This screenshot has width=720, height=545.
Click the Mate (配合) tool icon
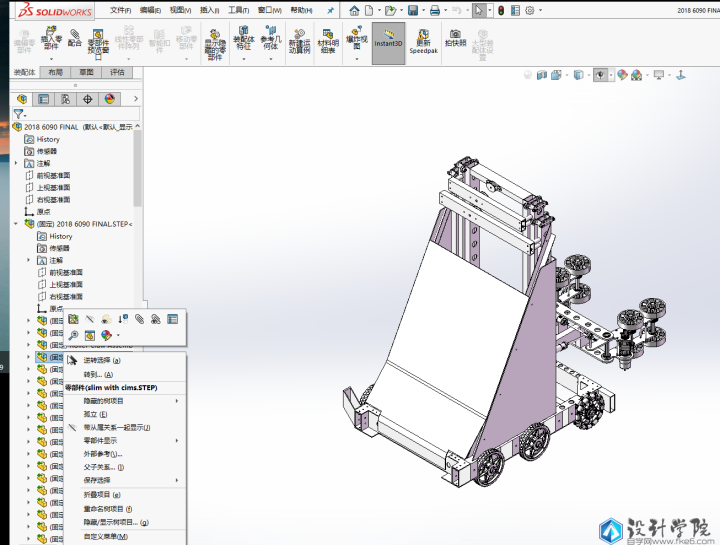tap(74, 36)
